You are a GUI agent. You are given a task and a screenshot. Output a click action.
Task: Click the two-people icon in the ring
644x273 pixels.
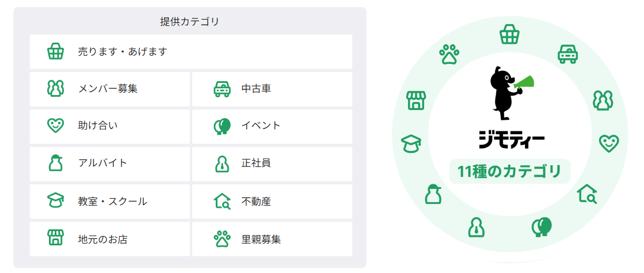pyautogui.click(x=603, y=100)
